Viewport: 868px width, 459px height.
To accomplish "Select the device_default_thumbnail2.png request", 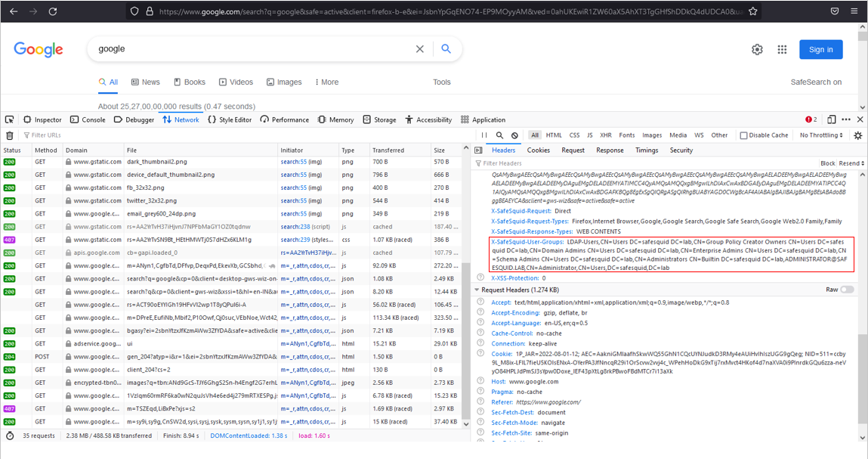I will [x=231, y=175].
